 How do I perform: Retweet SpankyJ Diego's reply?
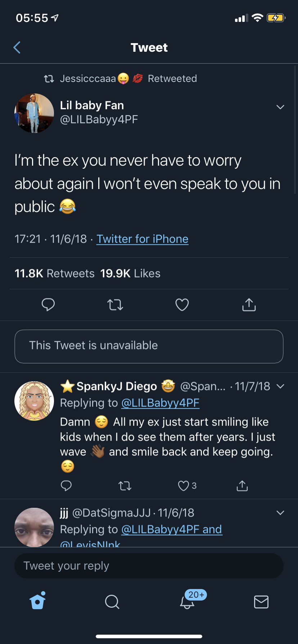pyautogui.click(x=125, y=486)
